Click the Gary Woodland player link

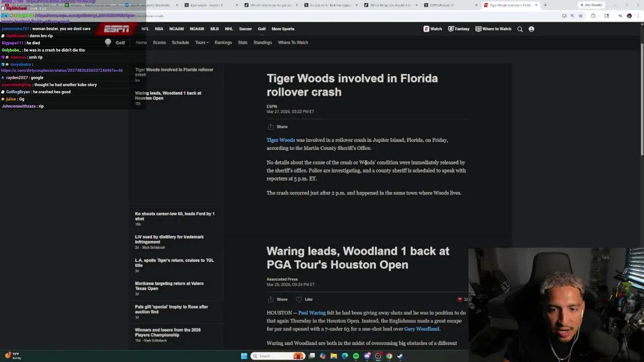(x=422, y=329)
